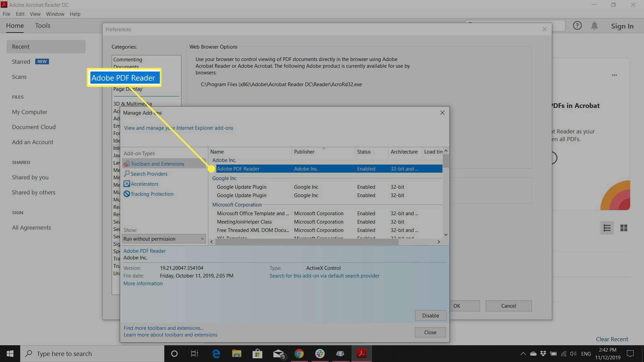Open Edit menu
644x362 pixels.
pyautogui.click(x=20, y=14)
